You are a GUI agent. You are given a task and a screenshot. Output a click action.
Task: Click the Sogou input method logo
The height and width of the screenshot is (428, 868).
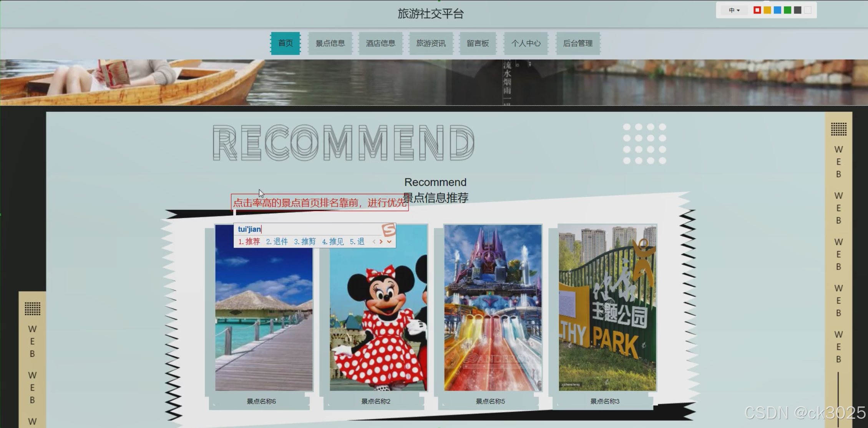(x=388, y=230)
